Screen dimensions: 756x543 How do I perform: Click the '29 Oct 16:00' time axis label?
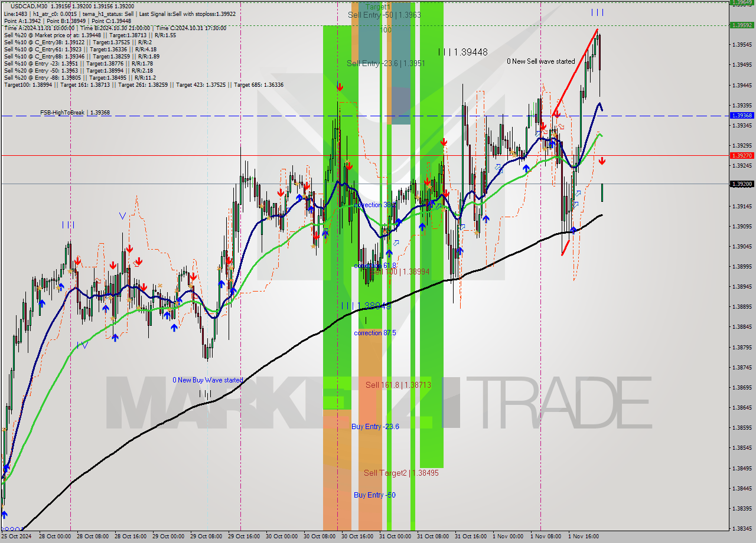point(244,537)
